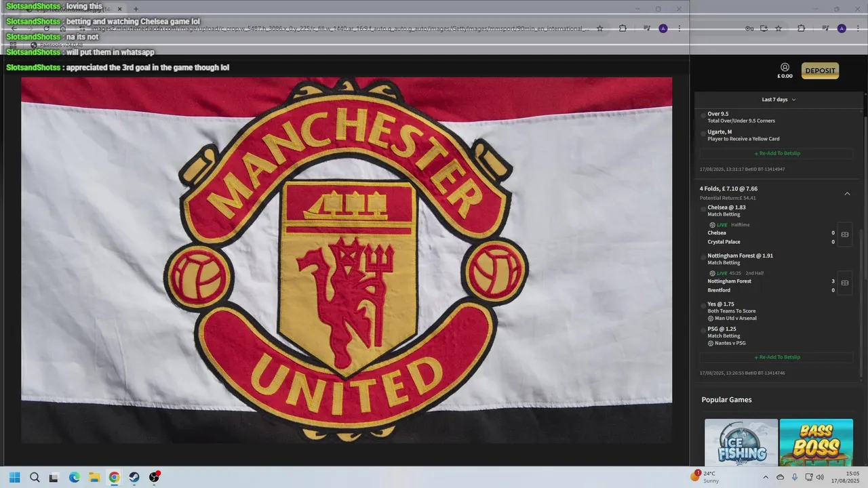Click 'Over 9.5' selection text
868x488 pixels.
click(717, 114)
